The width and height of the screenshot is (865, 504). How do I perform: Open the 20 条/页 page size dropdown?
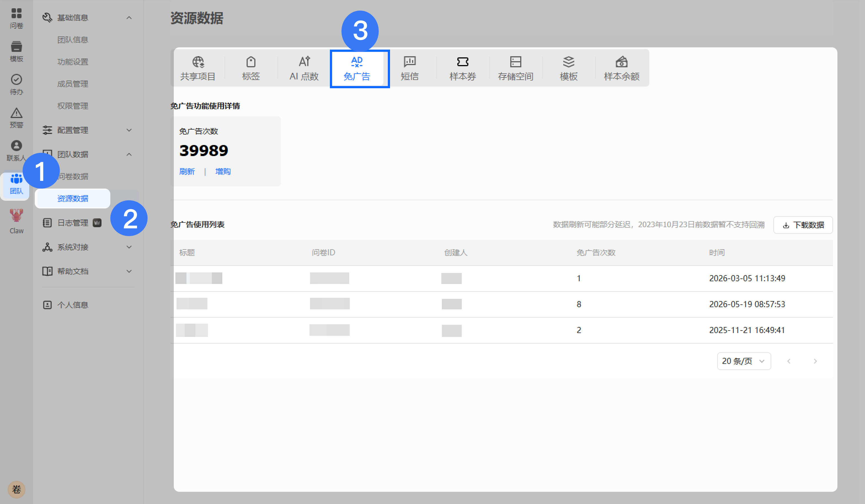744,361
